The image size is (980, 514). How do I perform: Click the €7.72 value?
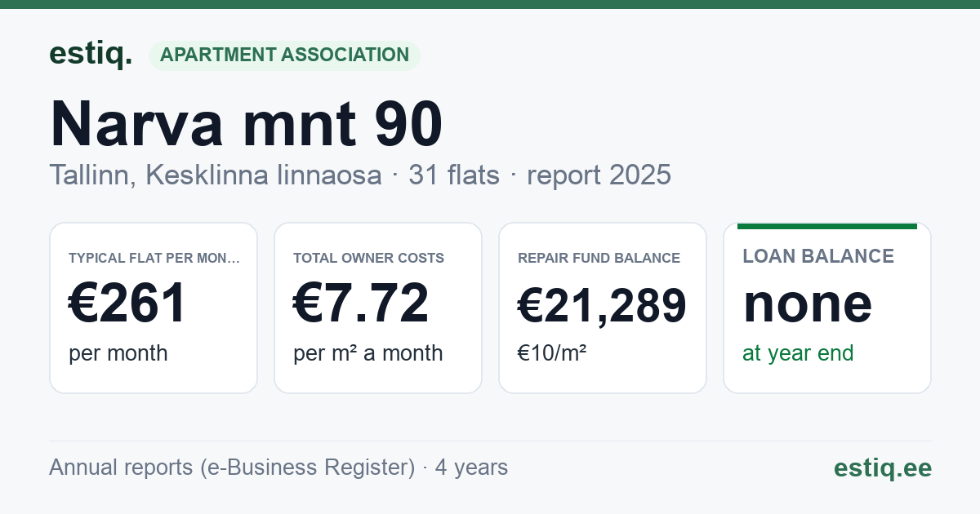click(x=361, y=303)
